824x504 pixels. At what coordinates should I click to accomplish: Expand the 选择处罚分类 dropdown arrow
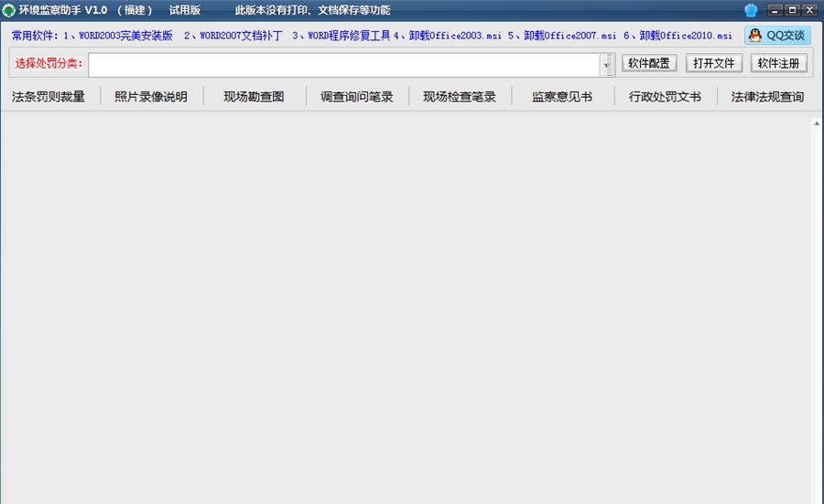click(x=606, y=65)
